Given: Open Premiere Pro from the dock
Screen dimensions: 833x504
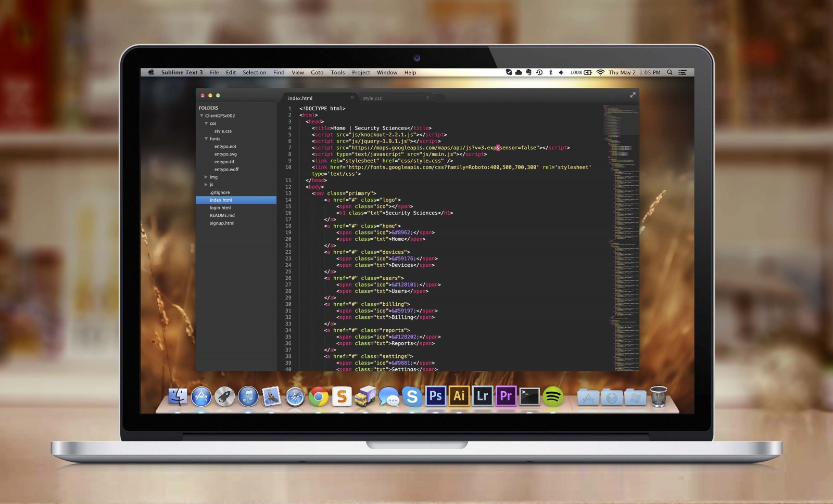Looking at the screenshot, I should point(506,396).
